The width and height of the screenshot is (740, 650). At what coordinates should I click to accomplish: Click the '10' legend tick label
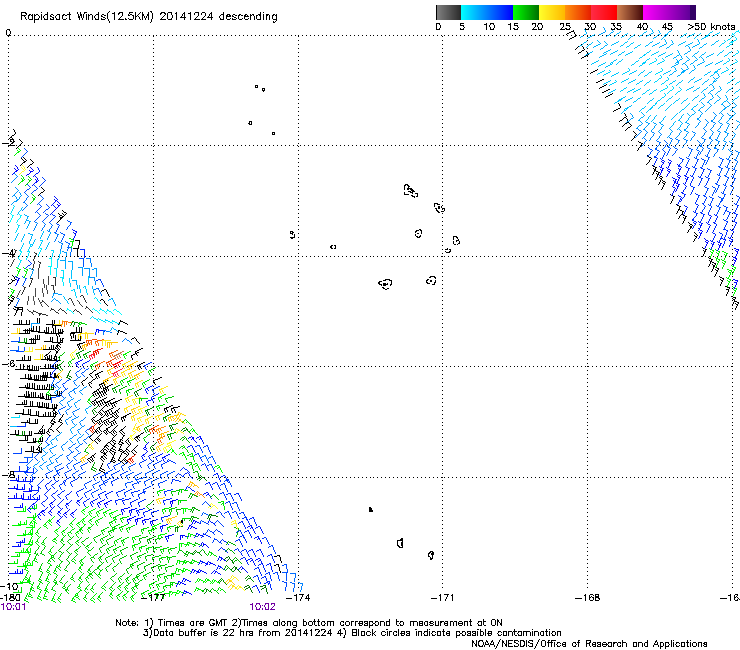[489, 27]
